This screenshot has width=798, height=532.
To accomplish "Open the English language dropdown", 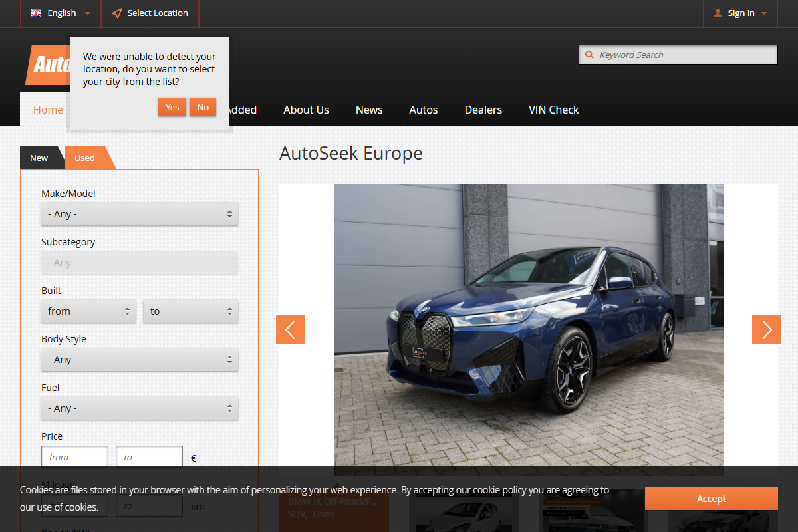I will coord(61,13).
